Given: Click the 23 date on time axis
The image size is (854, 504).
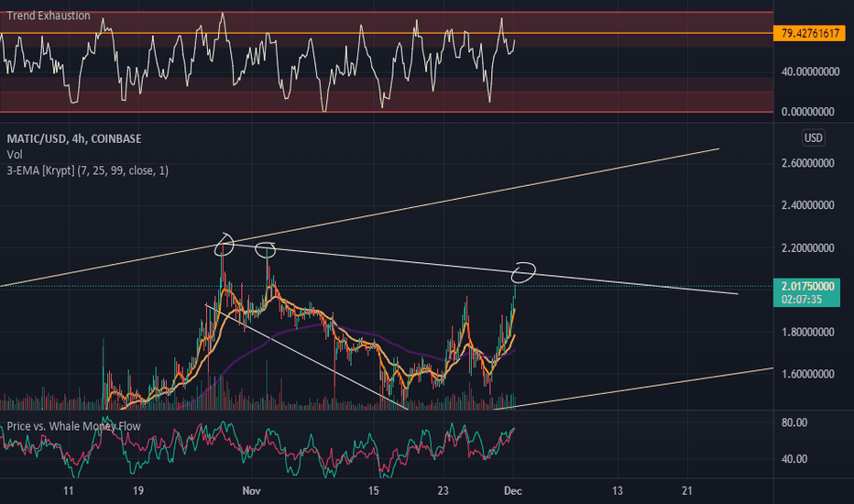Looking at the screenshot, I should 443,491.
